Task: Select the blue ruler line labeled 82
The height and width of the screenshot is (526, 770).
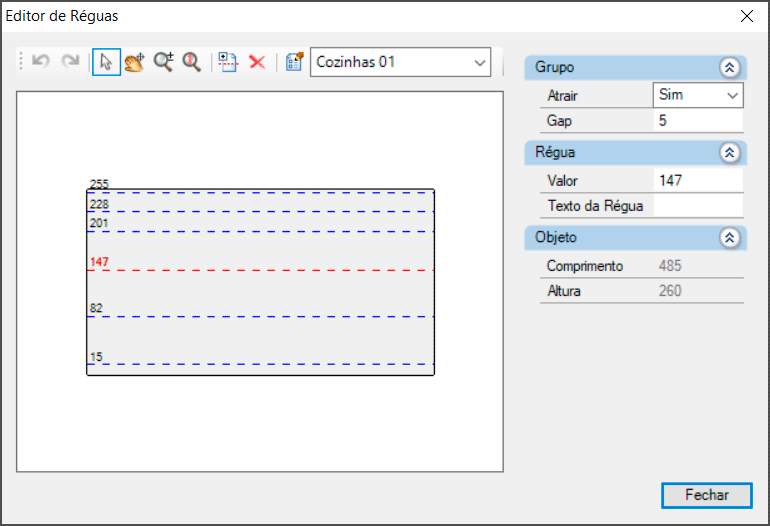Action: click(260, 316)
